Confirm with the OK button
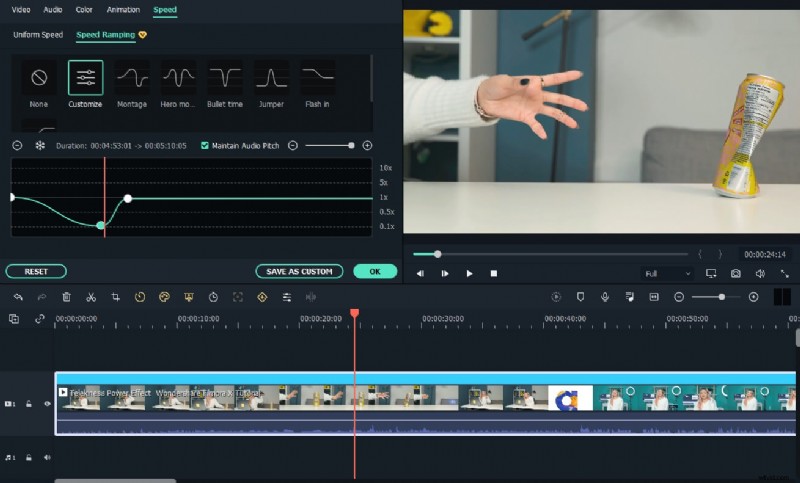The image size is (800, 483). pos(375,272)
